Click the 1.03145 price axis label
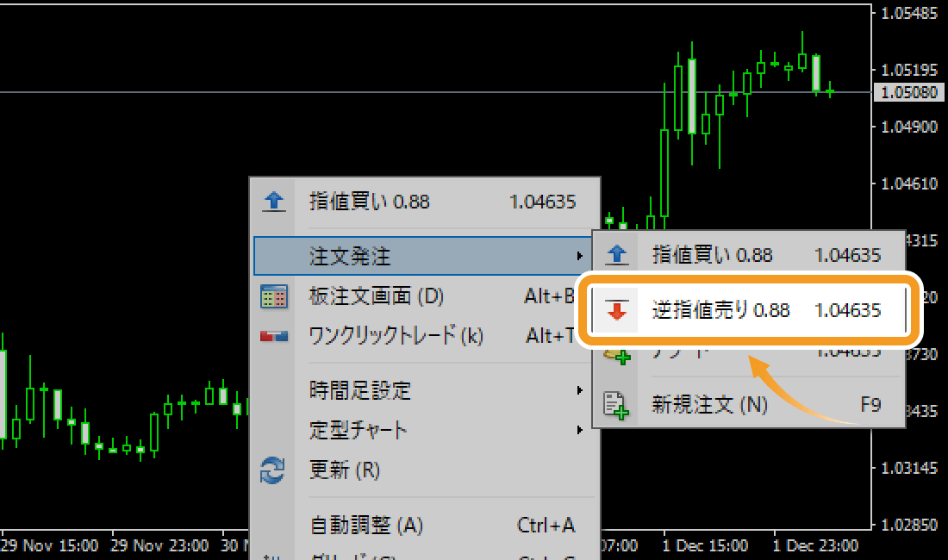The height and width of the screenshot is (560, 948). (908, 468)
